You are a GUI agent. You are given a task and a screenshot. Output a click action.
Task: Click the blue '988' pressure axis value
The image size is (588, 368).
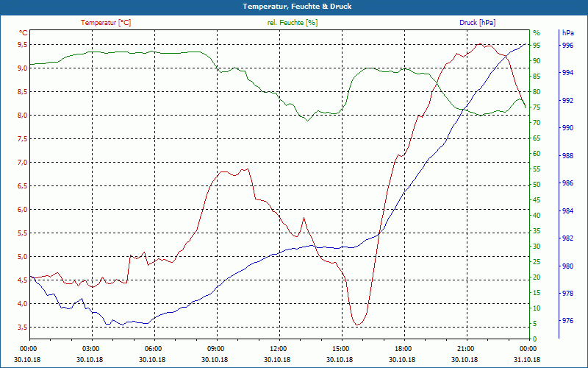tap(567, 156)
